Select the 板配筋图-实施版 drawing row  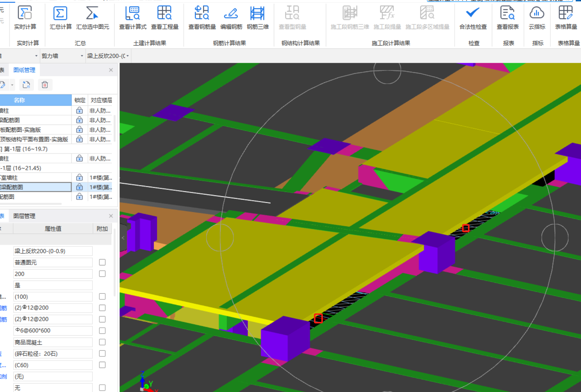coord(35,130)
